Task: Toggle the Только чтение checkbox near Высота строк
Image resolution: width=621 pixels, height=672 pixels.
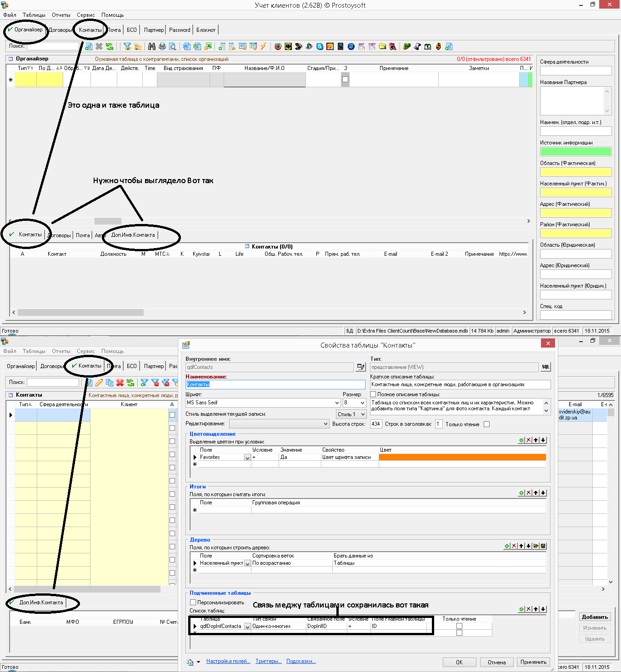Action: [487, 424]
